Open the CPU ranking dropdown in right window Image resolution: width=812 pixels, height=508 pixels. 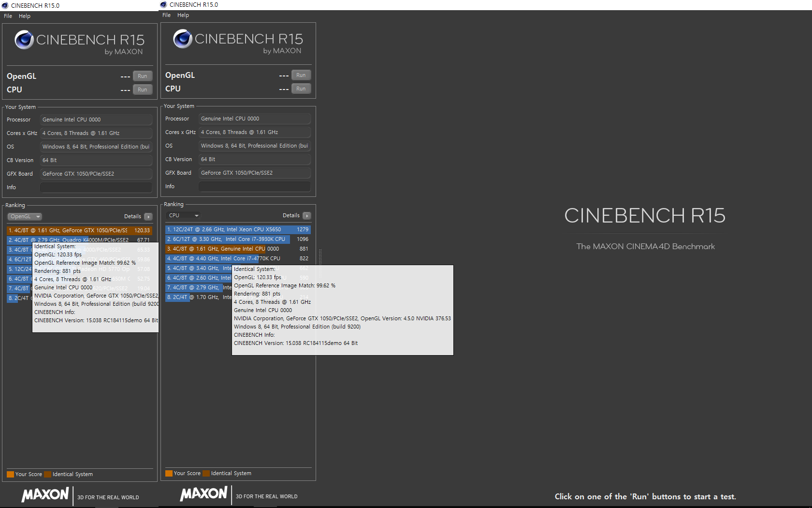point(183,215)
